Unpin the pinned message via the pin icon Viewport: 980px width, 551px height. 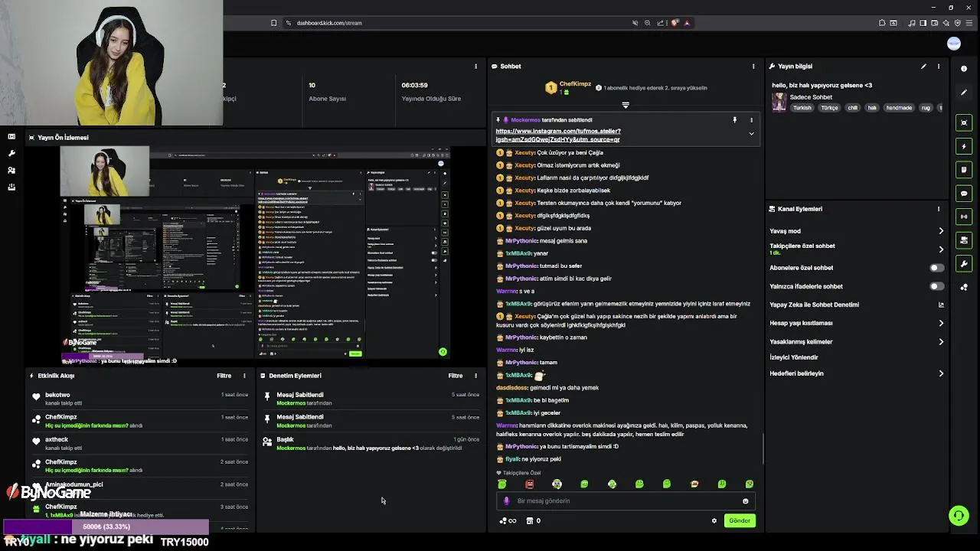coord(734,120)
